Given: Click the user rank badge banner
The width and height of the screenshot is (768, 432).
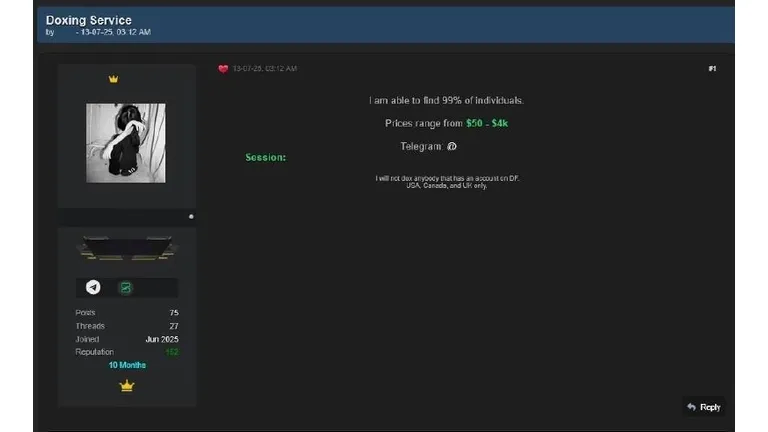Looking at the screenshot, I should click(x=127, y=248).
